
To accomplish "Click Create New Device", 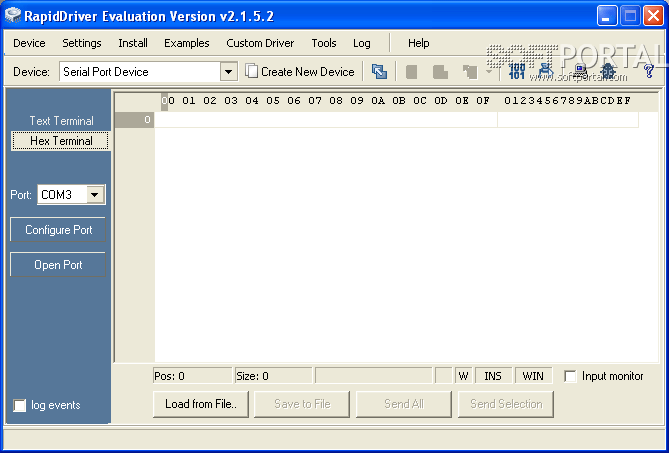I will pos(300,72).
